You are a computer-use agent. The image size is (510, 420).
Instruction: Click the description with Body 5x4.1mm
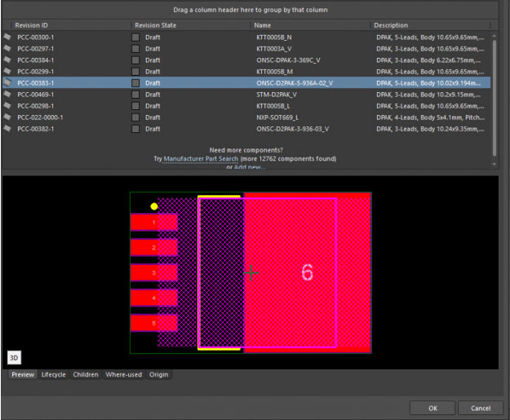tap(430, 117)
